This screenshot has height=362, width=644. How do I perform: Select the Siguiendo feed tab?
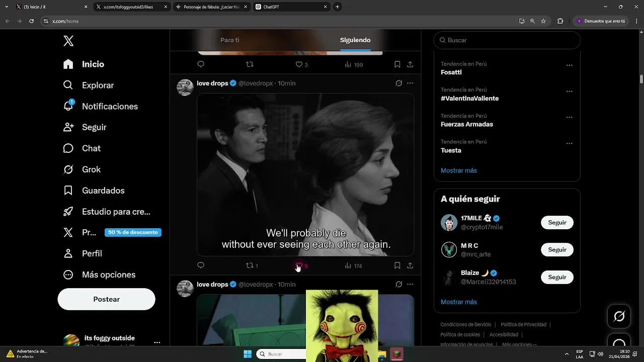pyautogui.click(x=355, y=40)
